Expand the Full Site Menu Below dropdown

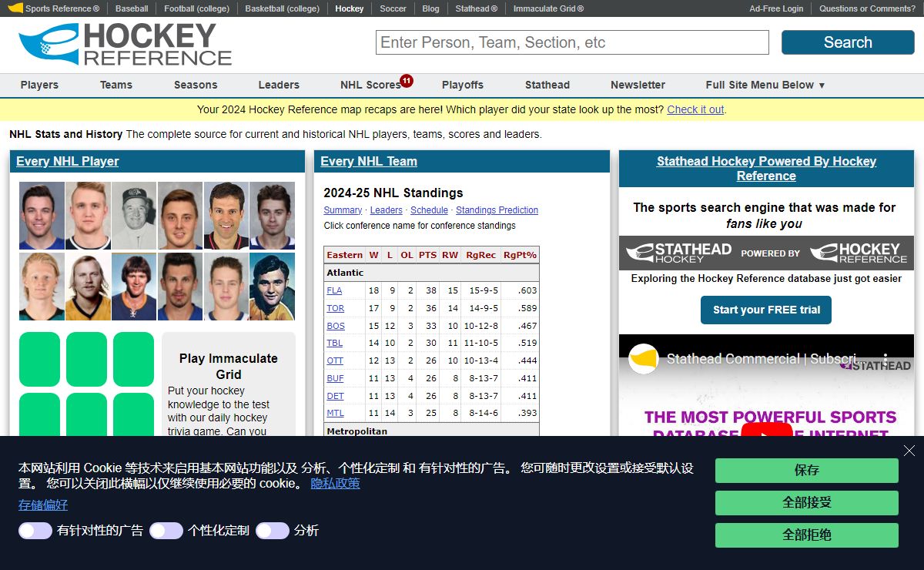[765, 85]
